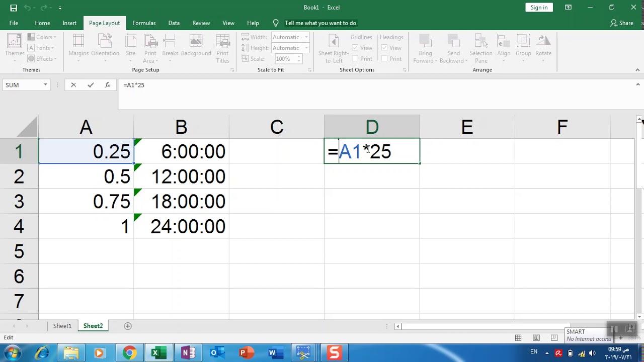Switch to the Review tab
Image resolution: width=644 pixels, height=362 pixels.
click(x=201, y=23)
